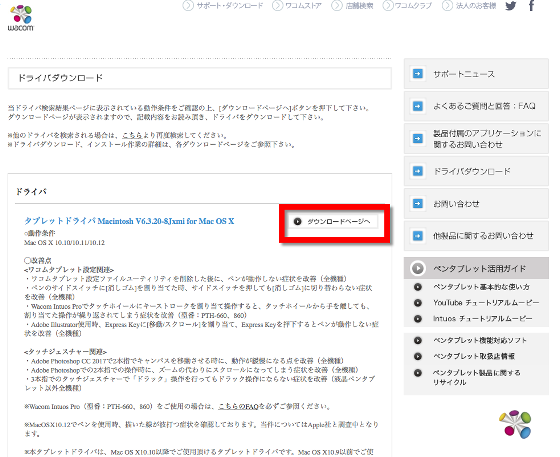Click play icon beside ペンタブレット活用ガイド
The width and height of the screenshot is (560, 457).
pyautogui.click(x=418, y=268)
